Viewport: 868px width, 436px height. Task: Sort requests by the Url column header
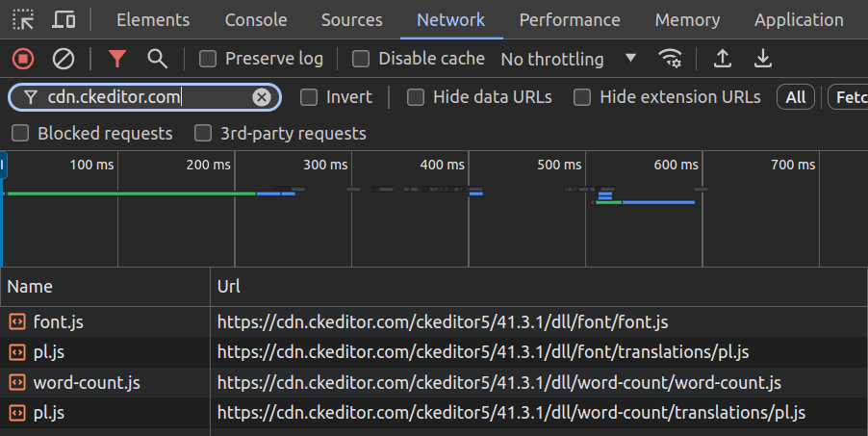[229, 286]
